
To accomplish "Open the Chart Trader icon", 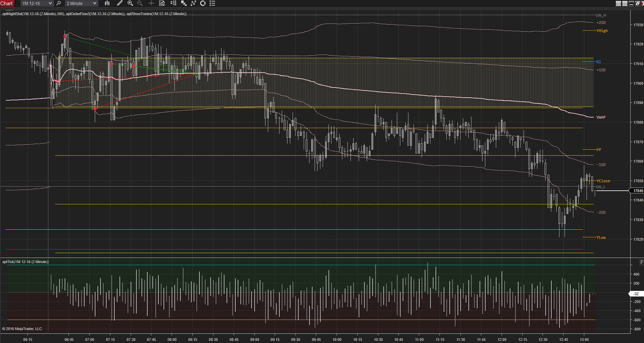I will [174, 3].
